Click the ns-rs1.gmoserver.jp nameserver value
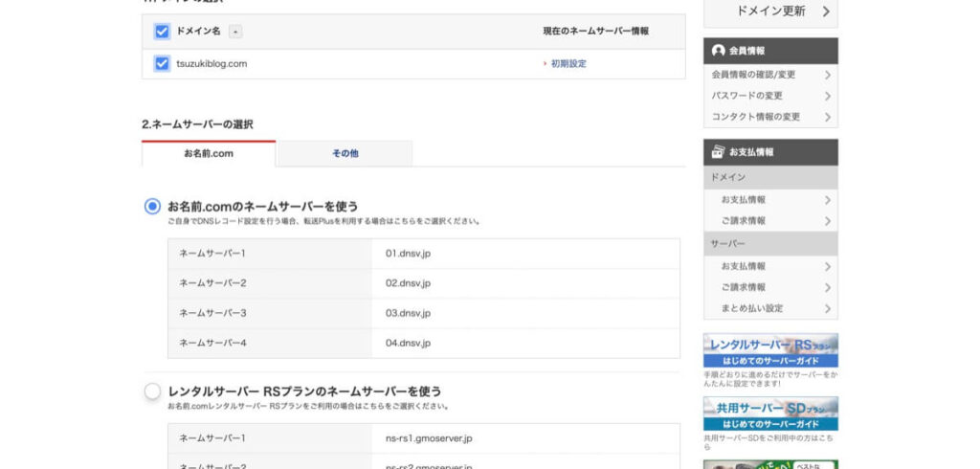 (429, 438)
